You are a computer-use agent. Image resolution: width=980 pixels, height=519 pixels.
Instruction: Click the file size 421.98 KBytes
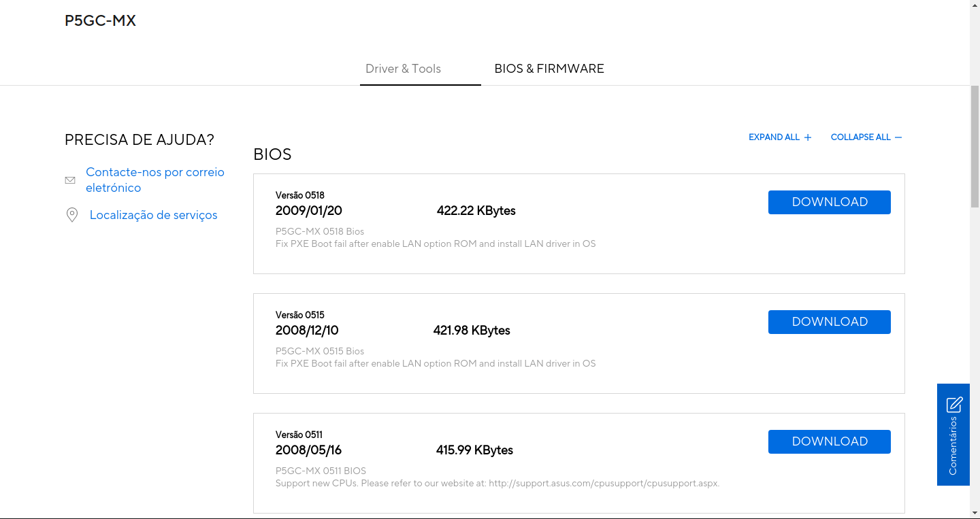coord(472,331)
